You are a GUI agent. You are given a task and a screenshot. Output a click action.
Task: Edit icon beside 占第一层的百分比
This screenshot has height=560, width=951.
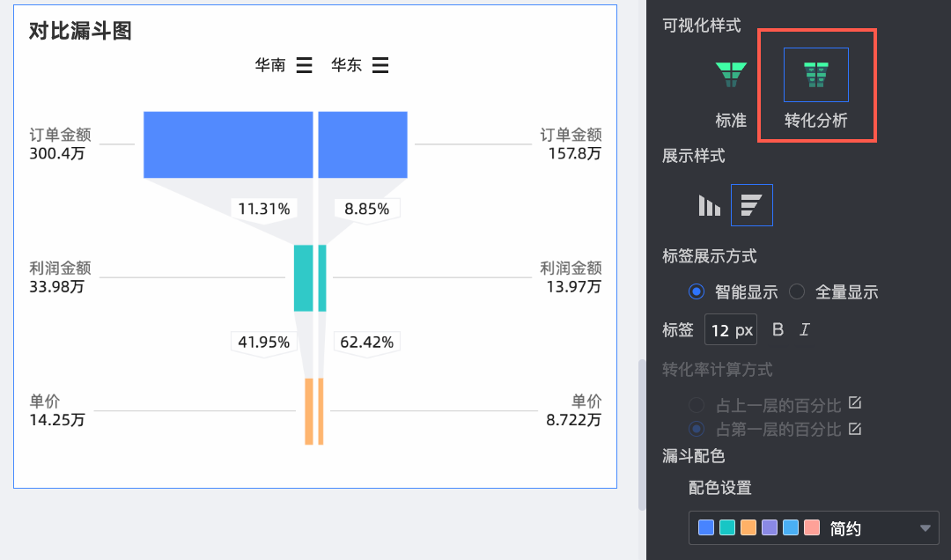(854, 429)
